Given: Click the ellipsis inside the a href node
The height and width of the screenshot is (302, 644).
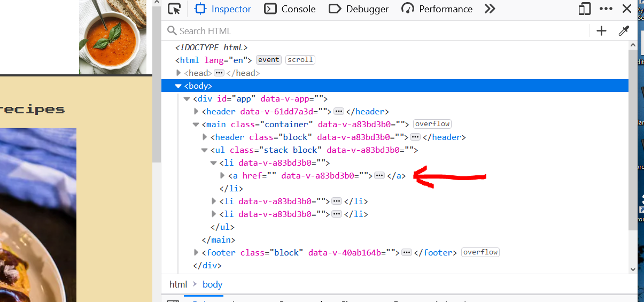Looking at the screenshot, I should click(379, 175).
